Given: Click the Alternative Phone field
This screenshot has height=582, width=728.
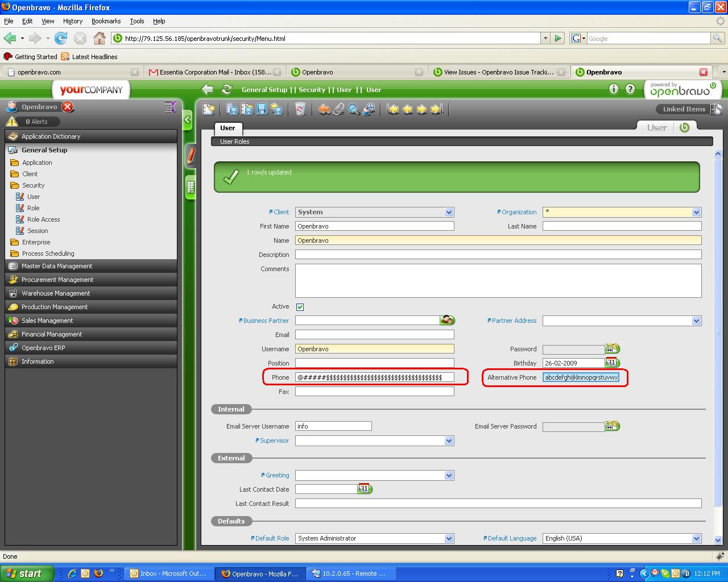Looking at the screenshot, I should coord(581,377).
